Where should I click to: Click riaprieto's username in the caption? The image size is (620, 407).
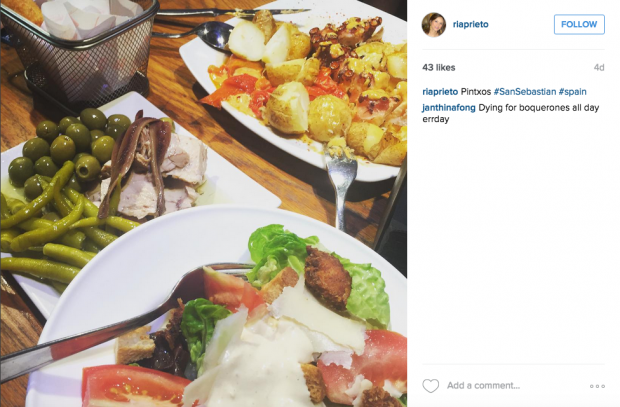pos(440,92)
